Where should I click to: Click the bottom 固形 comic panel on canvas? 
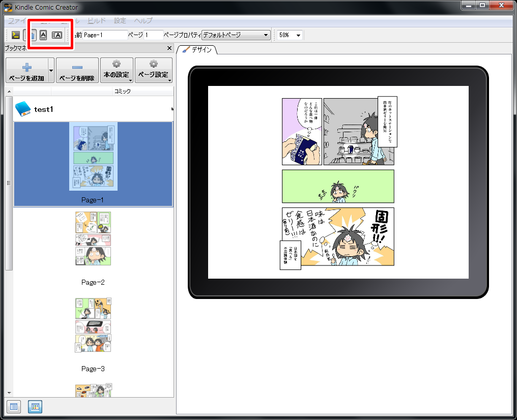pyautogui.click(x=338, y=236)
